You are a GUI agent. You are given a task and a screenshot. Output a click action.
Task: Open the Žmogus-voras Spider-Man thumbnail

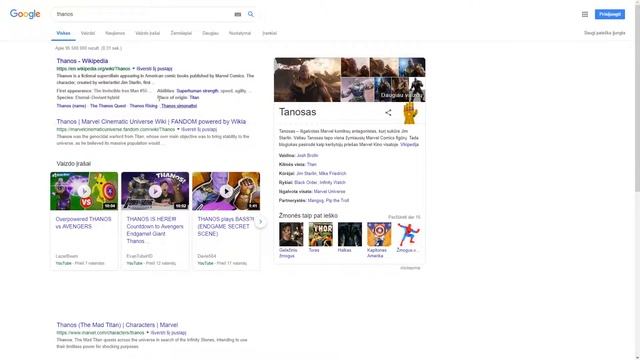point(409,234)
